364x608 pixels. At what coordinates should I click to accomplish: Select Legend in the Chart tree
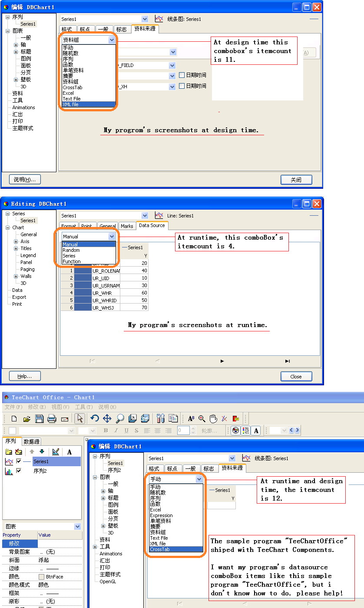point(28,255)
